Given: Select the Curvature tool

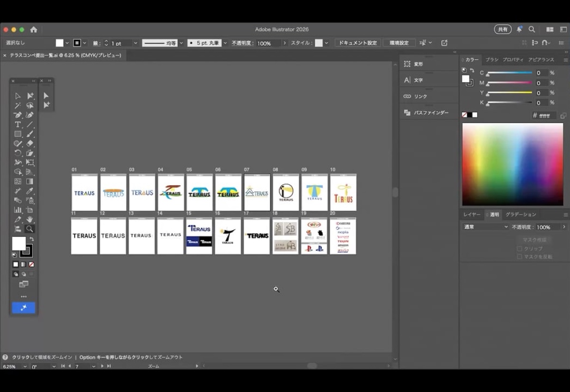Looking at the screenshot, I should pyautogui.click(x=30, y=115).
